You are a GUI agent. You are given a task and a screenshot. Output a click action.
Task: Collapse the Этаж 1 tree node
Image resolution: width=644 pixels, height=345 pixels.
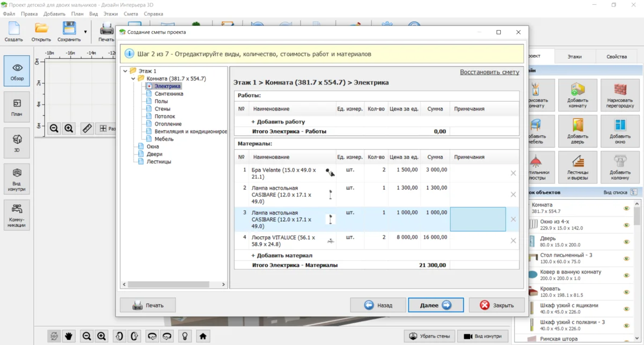(125, 71)
